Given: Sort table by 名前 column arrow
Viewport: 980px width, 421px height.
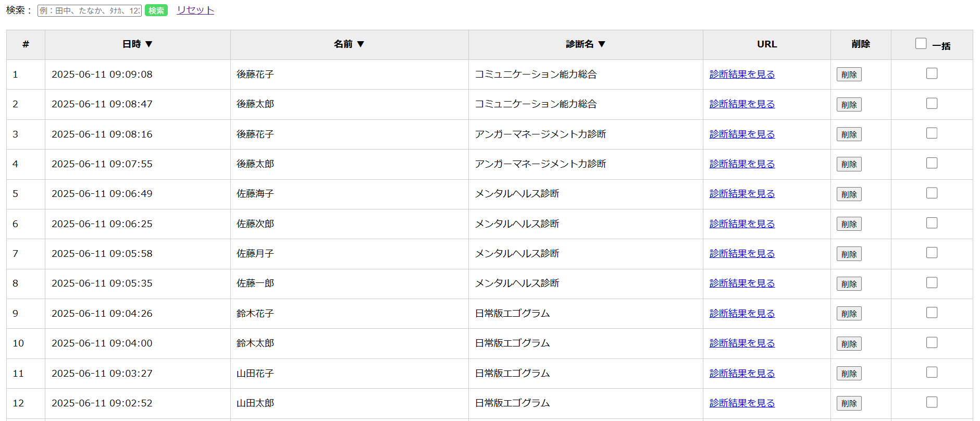Looking at the screenshot, I should click(x=360, y=44).
